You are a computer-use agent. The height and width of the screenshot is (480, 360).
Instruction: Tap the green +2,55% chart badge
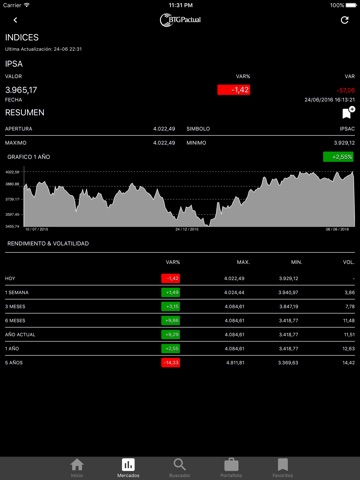tap(338, 157)
